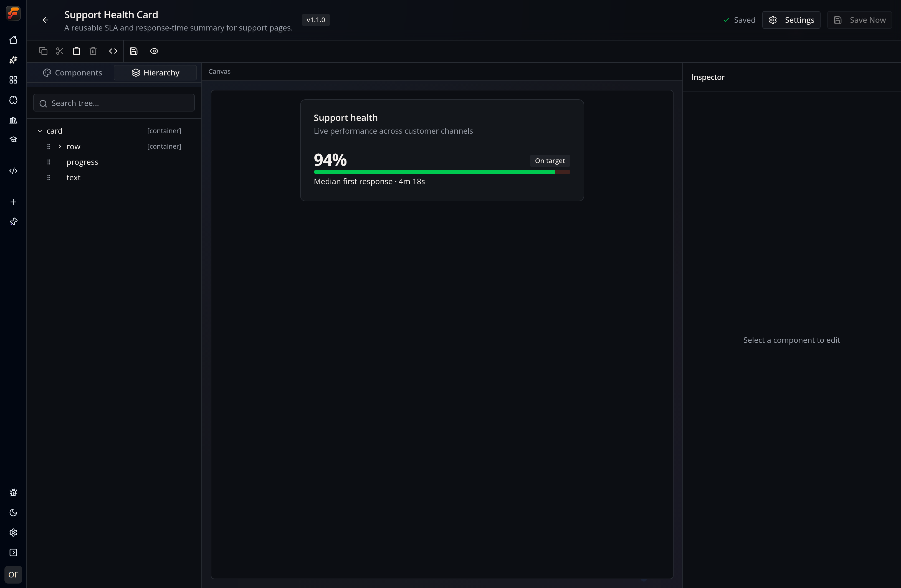This screenshot has width=901, height=588.
Task: Select the progress item in the hierarchy
Action: click(x=82, y=162)
